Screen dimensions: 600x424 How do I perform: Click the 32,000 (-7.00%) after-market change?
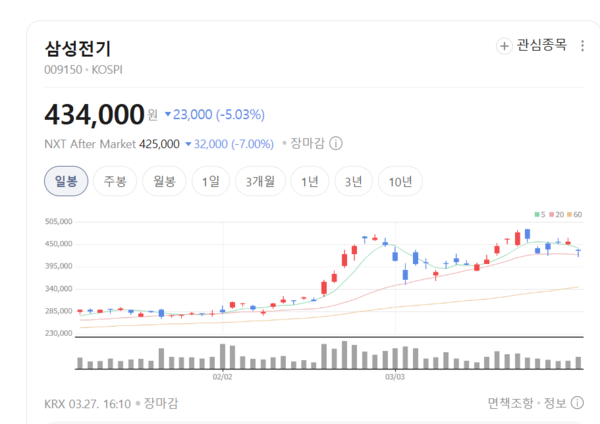click(x=230, y=144)
